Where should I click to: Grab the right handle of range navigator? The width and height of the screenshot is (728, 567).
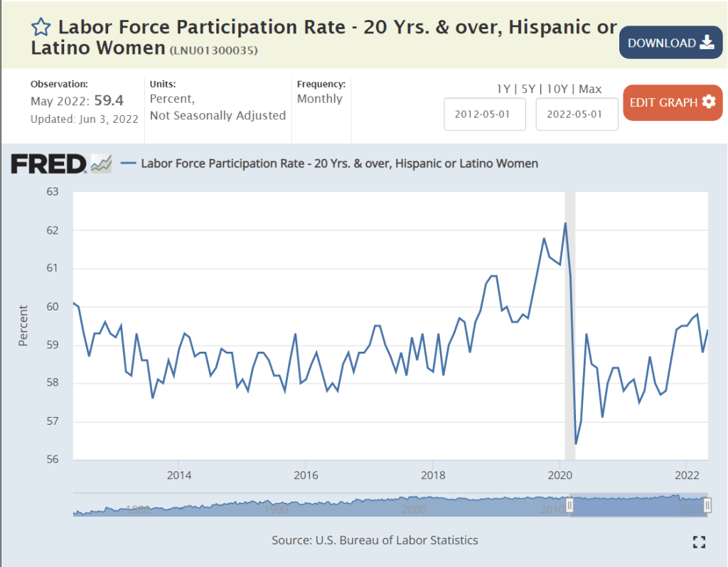pyautogui.click(x=707, y=505)
